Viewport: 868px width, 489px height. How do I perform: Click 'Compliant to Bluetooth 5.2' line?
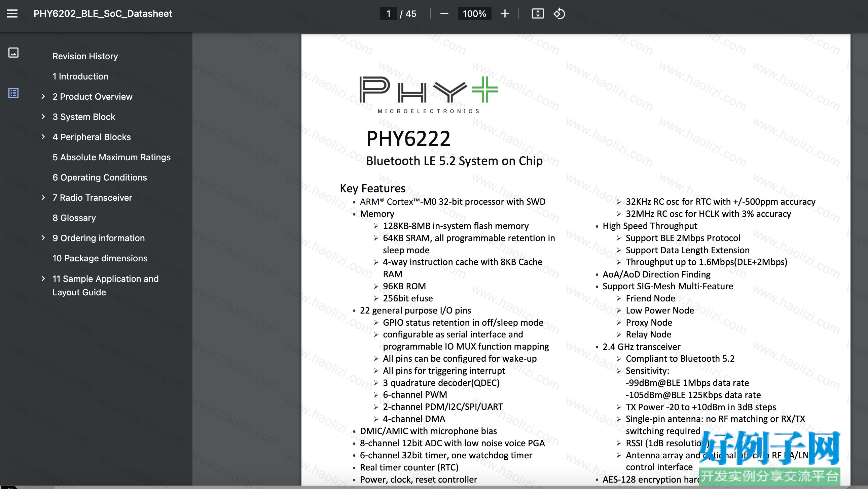[680, 358]
